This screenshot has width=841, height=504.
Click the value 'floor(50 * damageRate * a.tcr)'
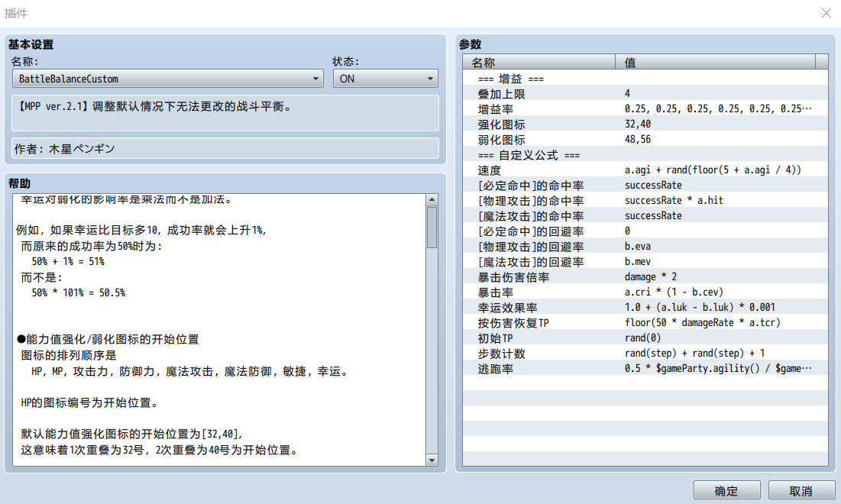pos(703,323)
